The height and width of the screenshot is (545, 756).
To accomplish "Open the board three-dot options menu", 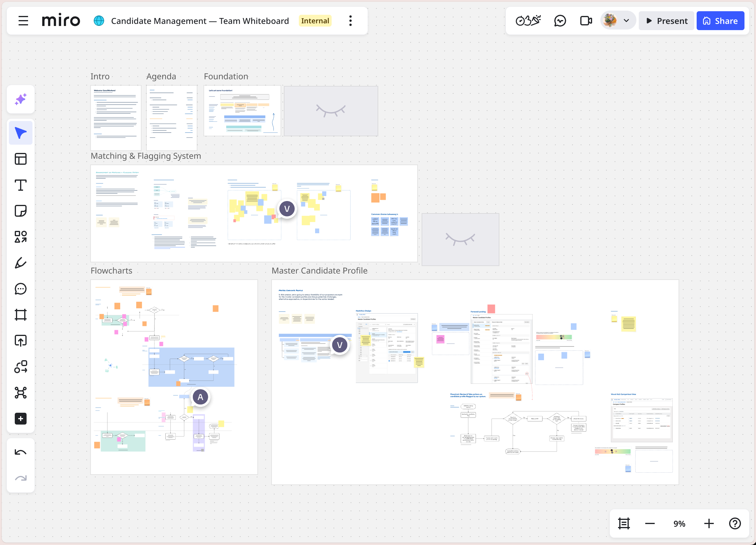I will point(350,21).
